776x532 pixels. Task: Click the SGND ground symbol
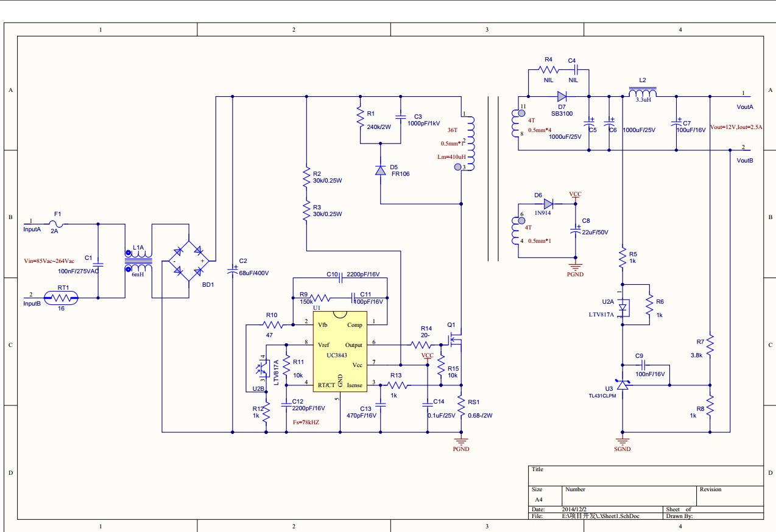tap(622, 441)
